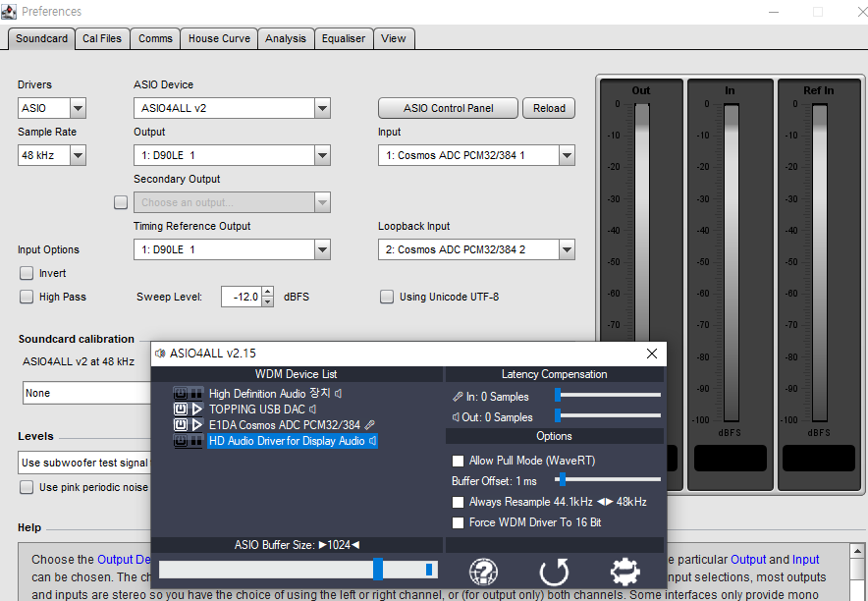Image resolution: width=868 pixels, height=601 pixels.
Task: Open the Comms tab
Action: 155,38
